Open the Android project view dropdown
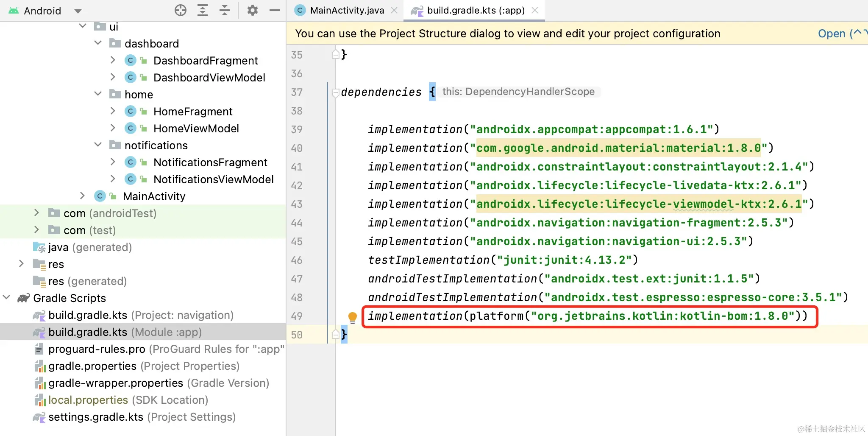This screenshot has height=436, width=868. tap(78, 11)
